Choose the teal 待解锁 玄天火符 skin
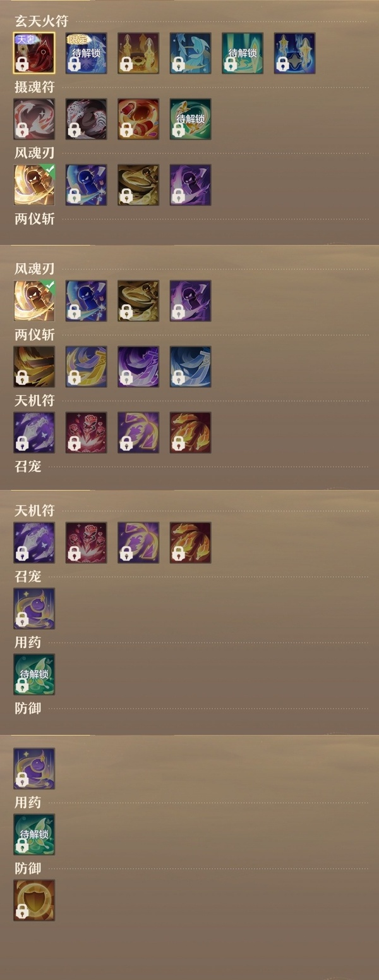This screenshot has height=980, width=379. [242, 53]
